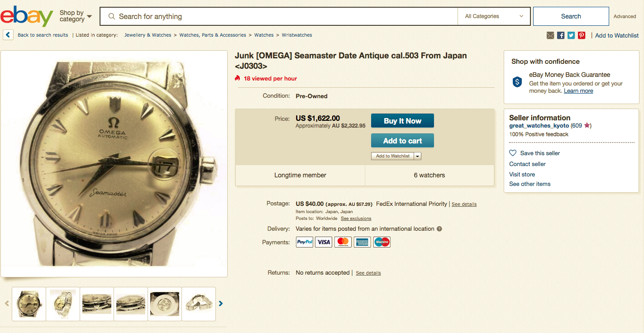
Task: Click the Search for anything field
Action: click(x=279, y=16)
